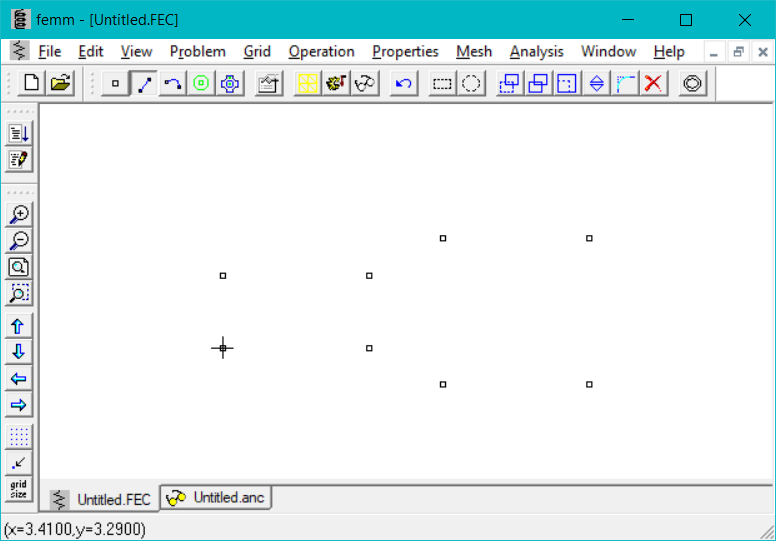Open the Operation menu
This screenshot has width=776, height=541.
[322, 51]
